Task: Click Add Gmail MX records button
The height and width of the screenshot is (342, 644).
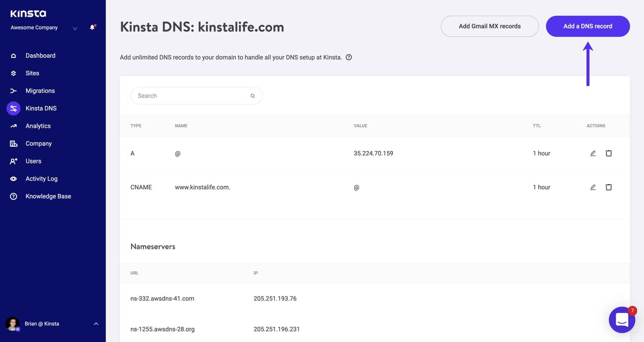Action: tap(489, 26)
